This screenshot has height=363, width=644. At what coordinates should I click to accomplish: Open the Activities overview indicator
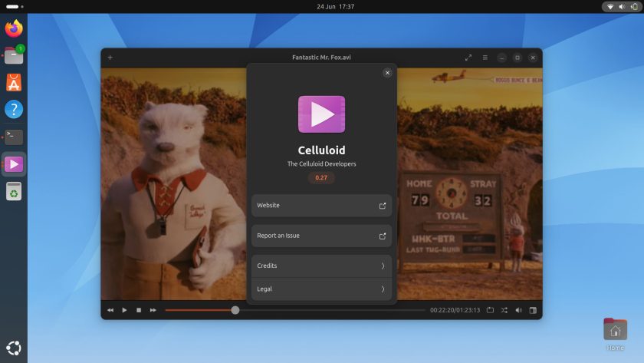15,7
